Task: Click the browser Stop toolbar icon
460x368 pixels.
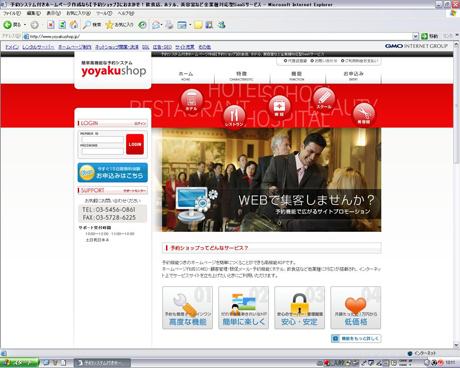Action: (x=51, y=25)
